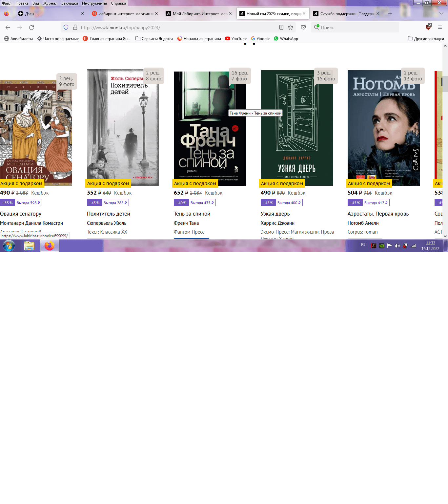This screenshot has height=504, width=448.
Task: Reload the current page
Action: tap(31, 28)
